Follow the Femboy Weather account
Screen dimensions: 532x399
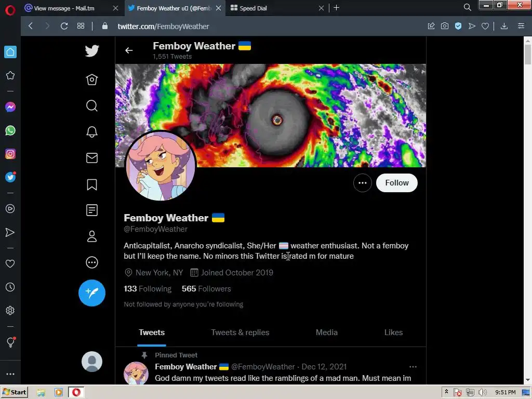click(x=396, y=183)
